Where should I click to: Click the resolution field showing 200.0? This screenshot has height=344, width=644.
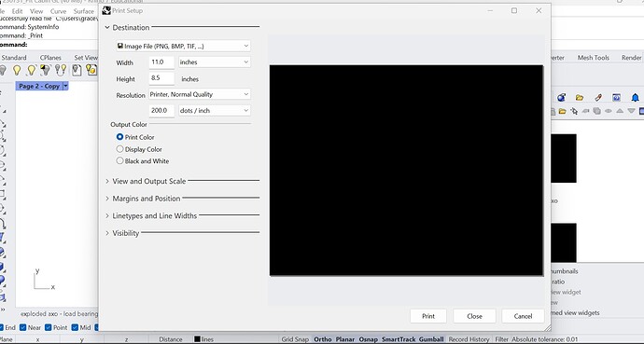pos(161,111)
